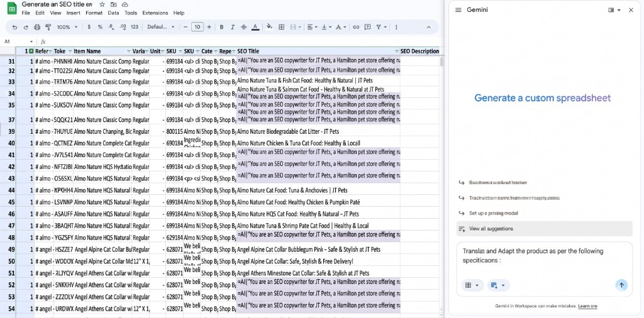The width and height of the screenshot is (644, 318).
Task: Format as percent
Action: [x=100, y=27]
